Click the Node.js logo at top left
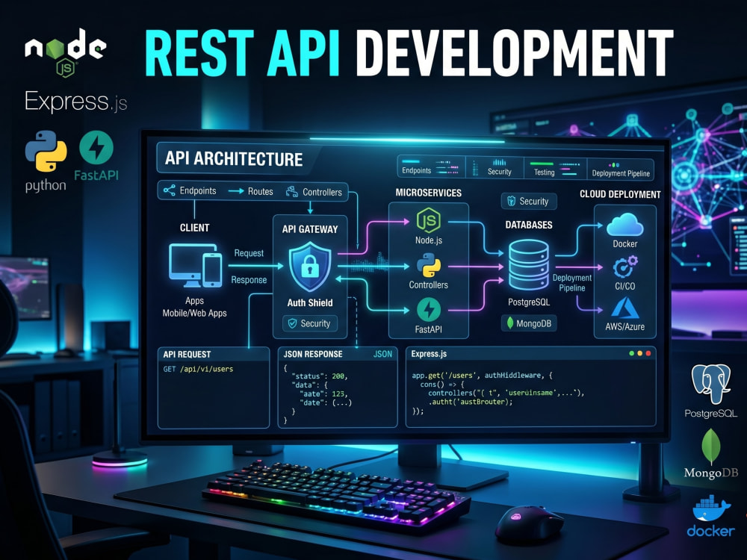Screen dimensions: 747x560 click(x=66, y=52)
